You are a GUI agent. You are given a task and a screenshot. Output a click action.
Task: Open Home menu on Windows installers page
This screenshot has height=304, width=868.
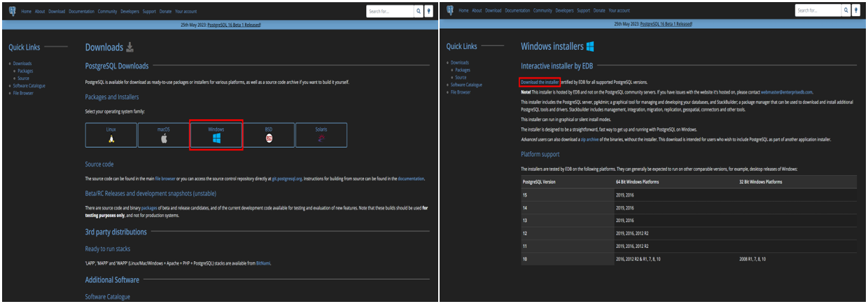(463, 11)
